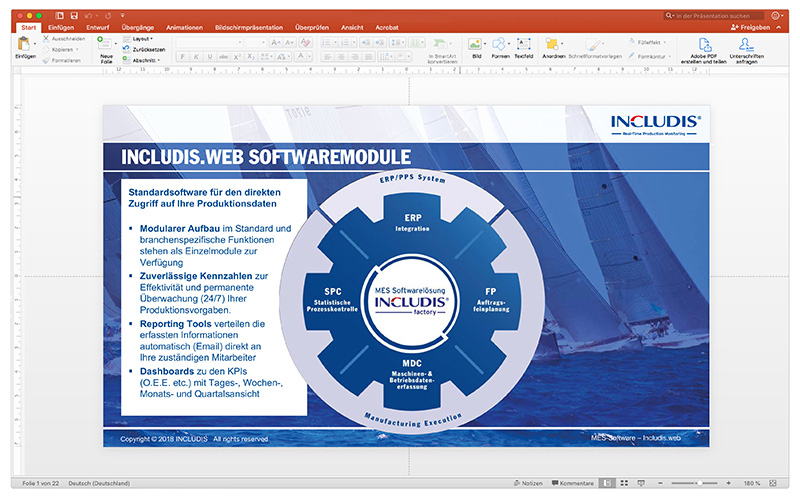Expand the Neue Folie dropdown arrow
The image size is (800, 500).
[115, 44]
